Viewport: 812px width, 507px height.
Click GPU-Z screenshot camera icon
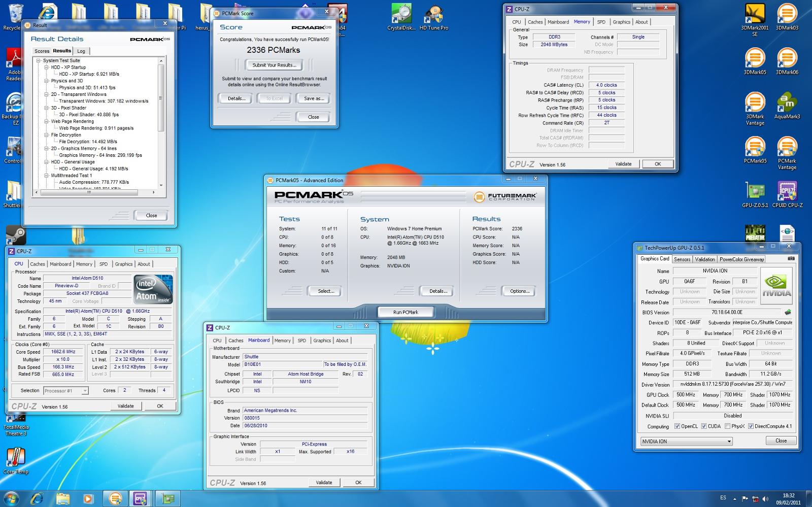click(791, 259)
